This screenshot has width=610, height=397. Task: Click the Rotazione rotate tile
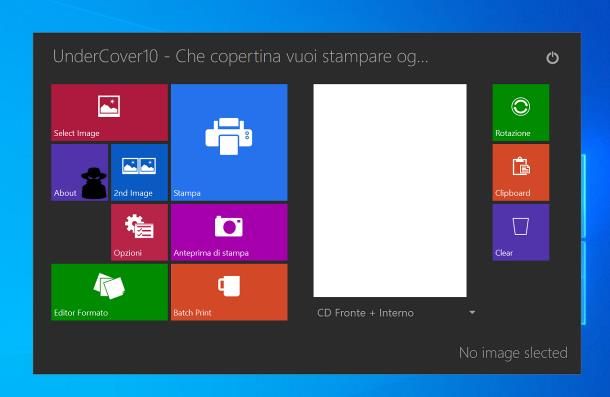pos(521,112)
